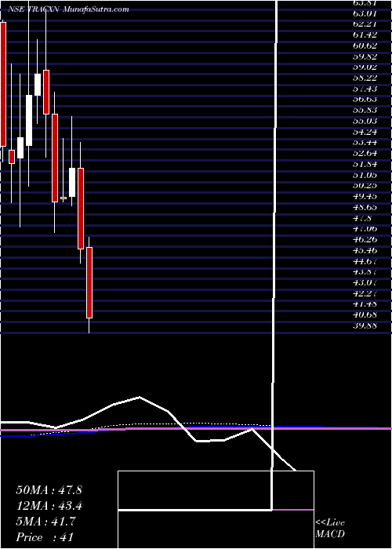Click the 55.83 price axis label
Viewport: 392px width, 549px height.
[365, 110]
